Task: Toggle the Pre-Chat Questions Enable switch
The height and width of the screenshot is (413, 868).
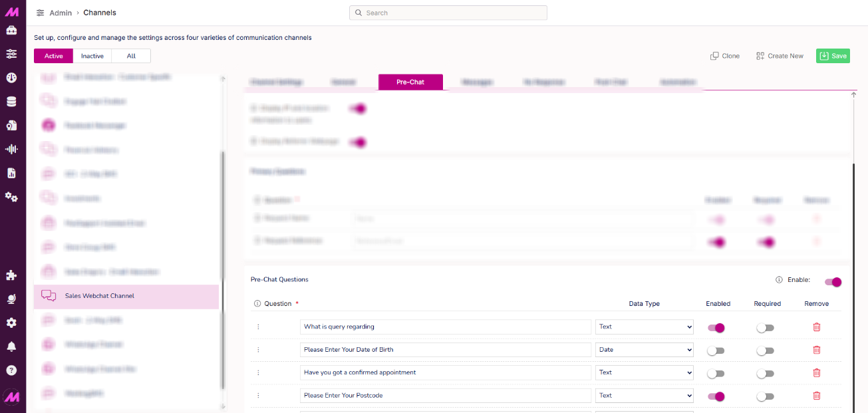Action: (833, 282)
